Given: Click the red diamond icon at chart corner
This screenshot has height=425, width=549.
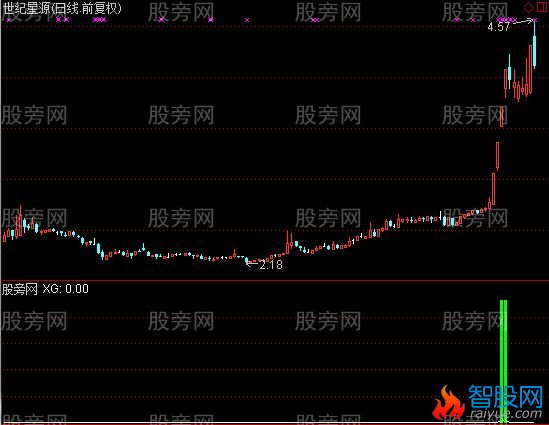Looking at the screenshot, I should point(528,7).
